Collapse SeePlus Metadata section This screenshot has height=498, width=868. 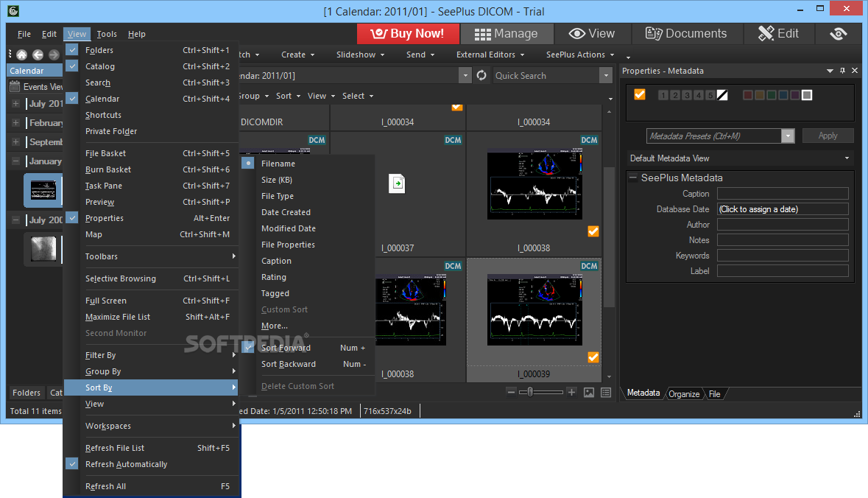633,178
